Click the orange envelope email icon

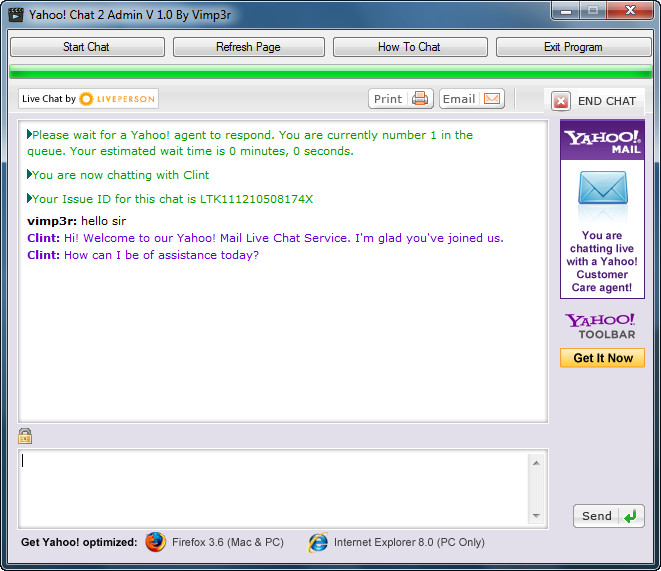[x=492, y=99]
